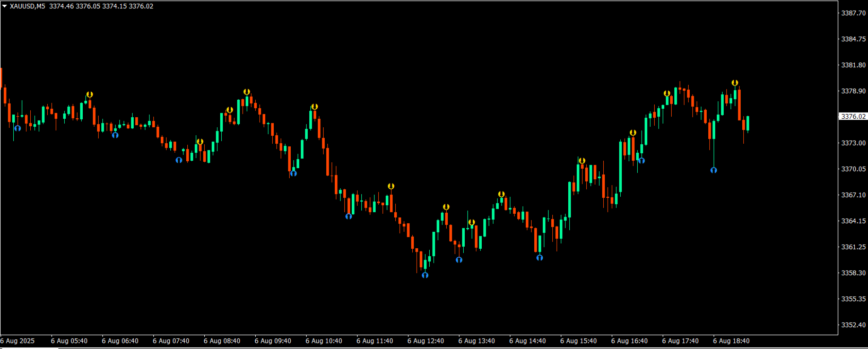Click the 3378.90 price scale label

(853, 91)
